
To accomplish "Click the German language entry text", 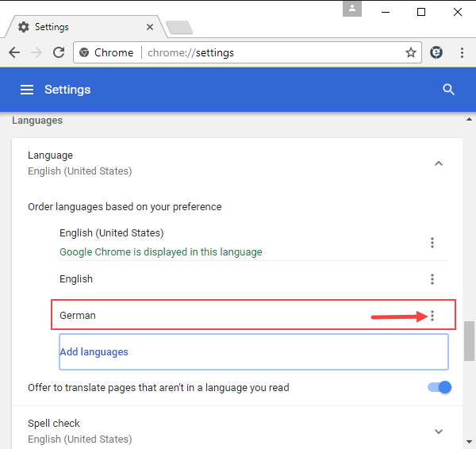I will (78, 316).
